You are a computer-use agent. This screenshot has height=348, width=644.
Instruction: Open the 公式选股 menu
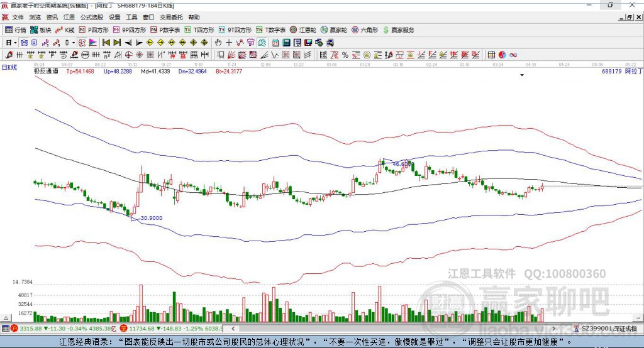[92, 17]
